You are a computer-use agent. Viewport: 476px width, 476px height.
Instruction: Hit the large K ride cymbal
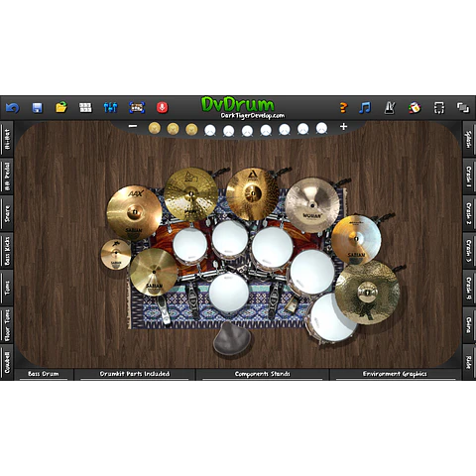tap(367, 293)
